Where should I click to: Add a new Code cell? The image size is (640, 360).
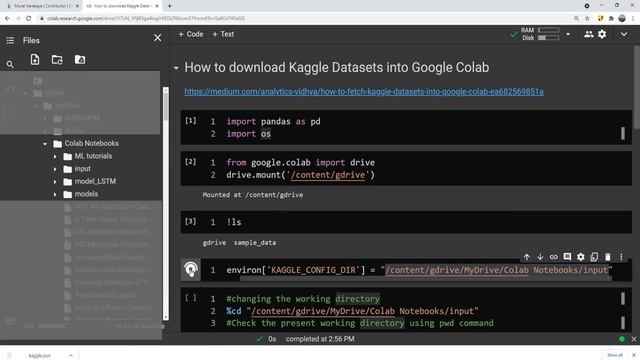pyautogui.click(x=191, y=34)
